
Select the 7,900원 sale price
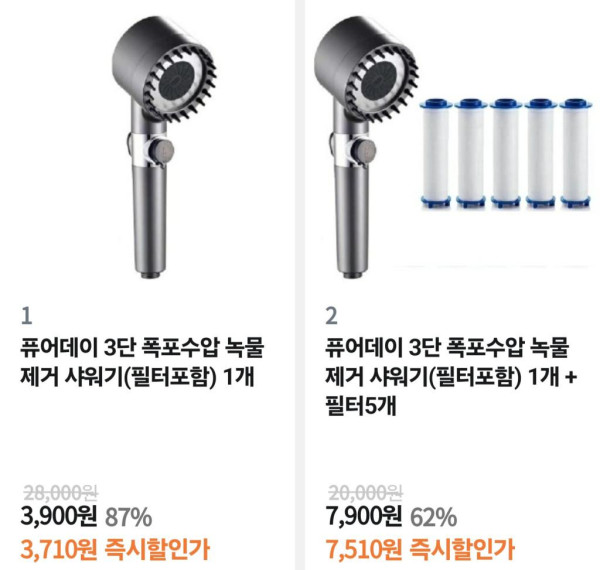364,516
